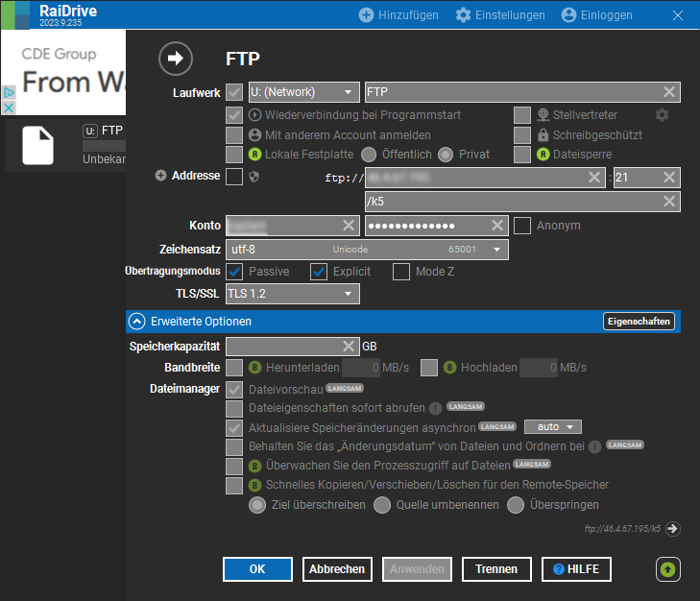Click the gear icon next to Stellvertreter

tap(662, 115)
